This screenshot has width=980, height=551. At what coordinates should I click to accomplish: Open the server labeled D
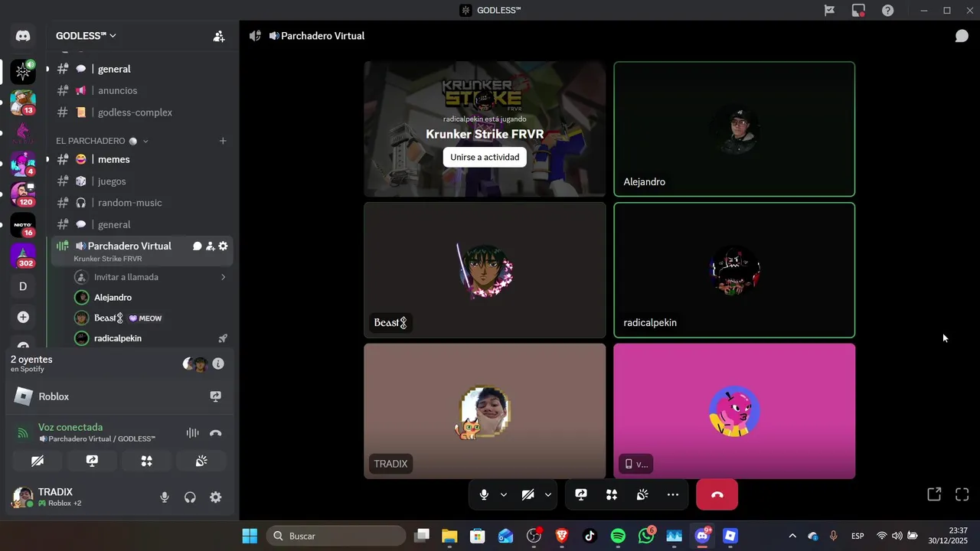(23, 286)
